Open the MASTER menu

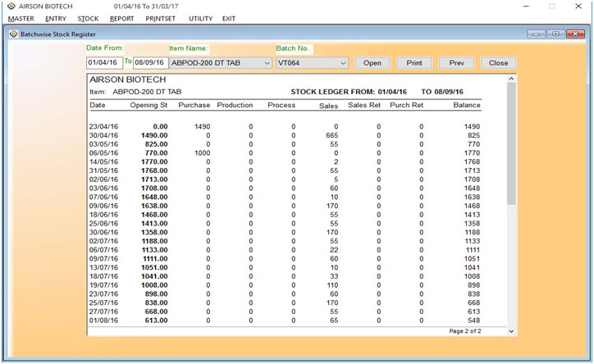pyautogui.click(x=20, y=18)
